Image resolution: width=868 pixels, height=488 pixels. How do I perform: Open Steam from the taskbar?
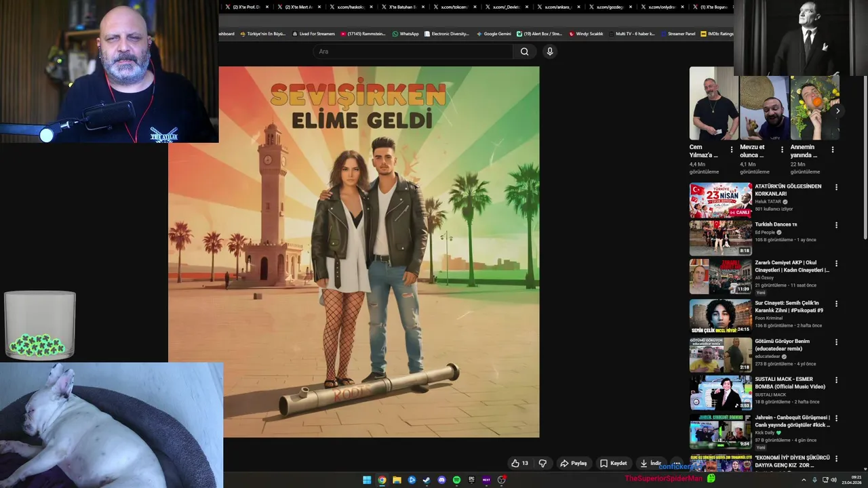[427, 480]
